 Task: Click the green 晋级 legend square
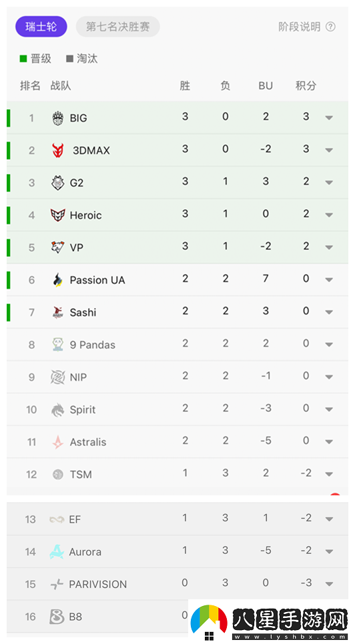click(x=23, y=59)
